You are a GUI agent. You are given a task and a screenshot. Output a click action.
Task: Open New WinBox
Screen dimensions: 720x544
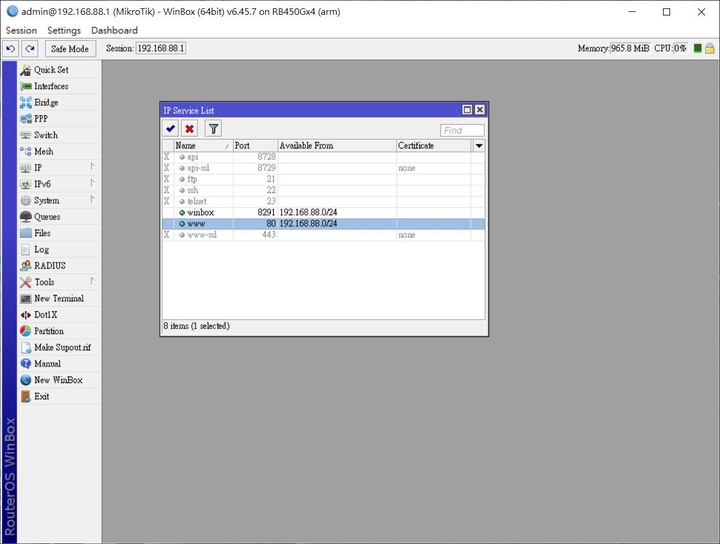pos(59,380)
